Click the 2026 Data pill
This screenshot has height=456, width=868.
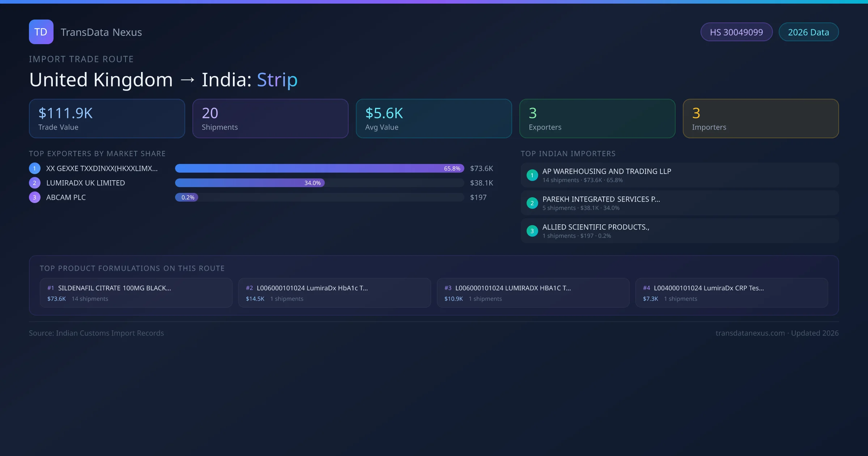point(808,32)
